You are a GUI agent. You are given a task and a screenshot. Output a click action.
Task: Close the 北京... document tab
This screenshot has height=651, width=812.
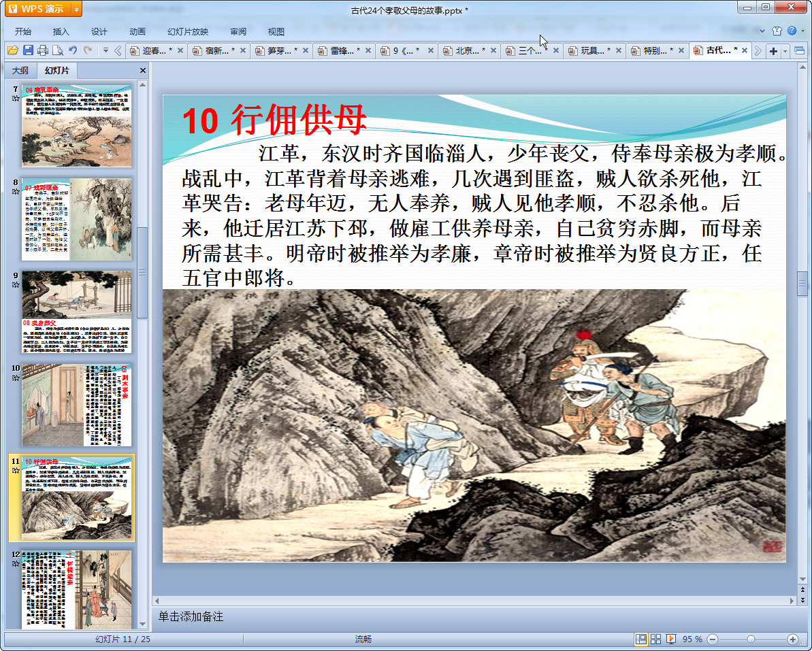[493, 51]
